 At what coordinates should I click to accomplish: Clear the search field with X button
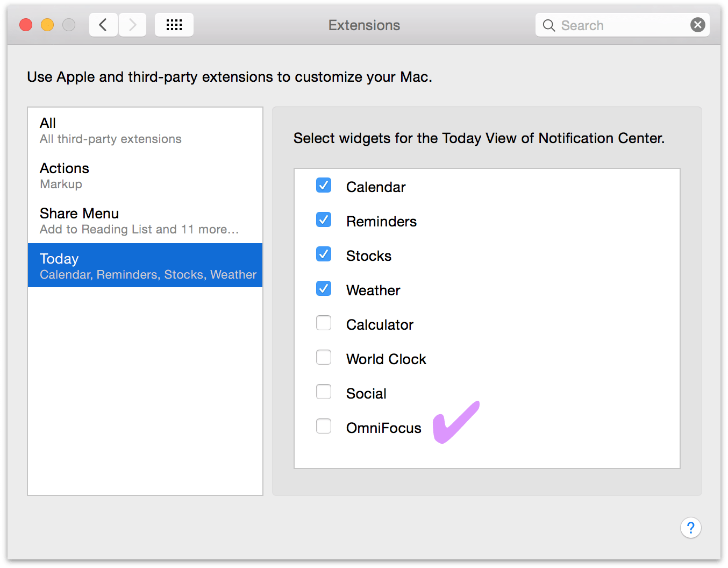tap(697, 25)
